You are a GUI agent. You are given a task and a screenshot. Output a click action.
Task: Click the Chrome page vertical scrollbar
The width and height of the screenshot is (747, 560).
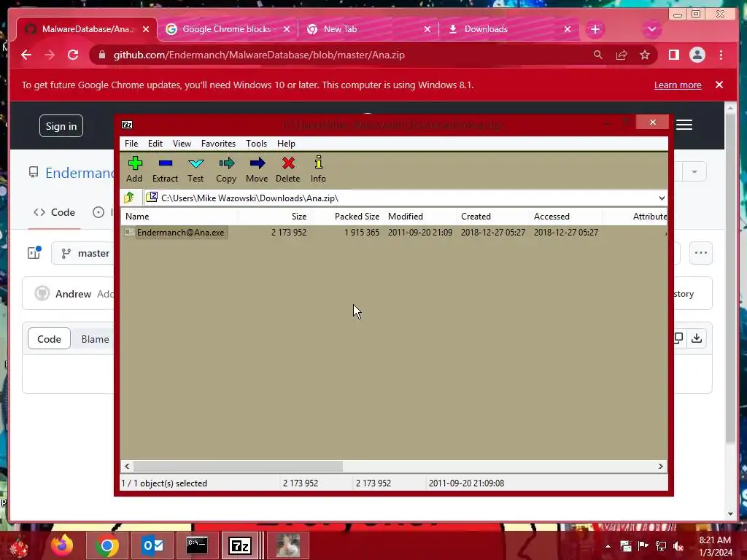(731, 279)
